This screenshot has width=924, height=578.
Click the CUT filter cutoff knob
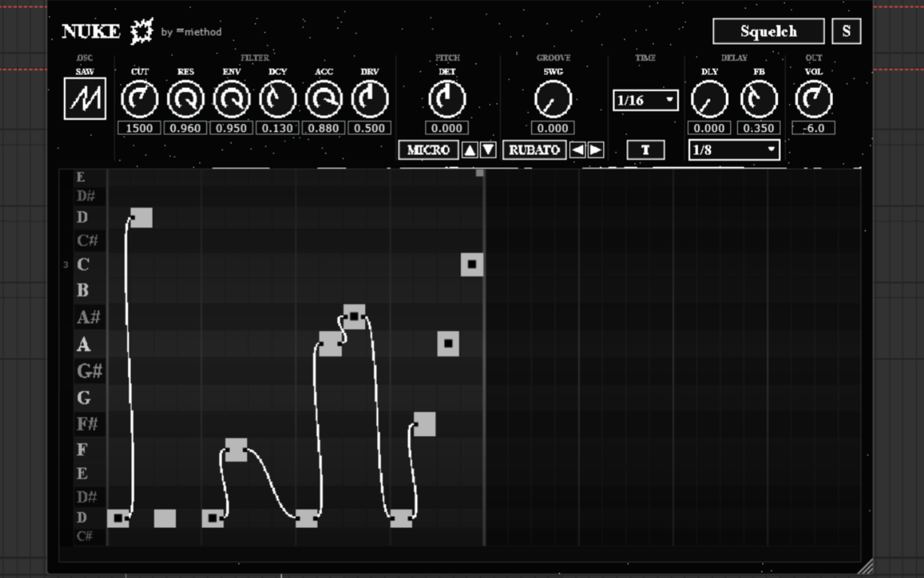pos(139,99)
